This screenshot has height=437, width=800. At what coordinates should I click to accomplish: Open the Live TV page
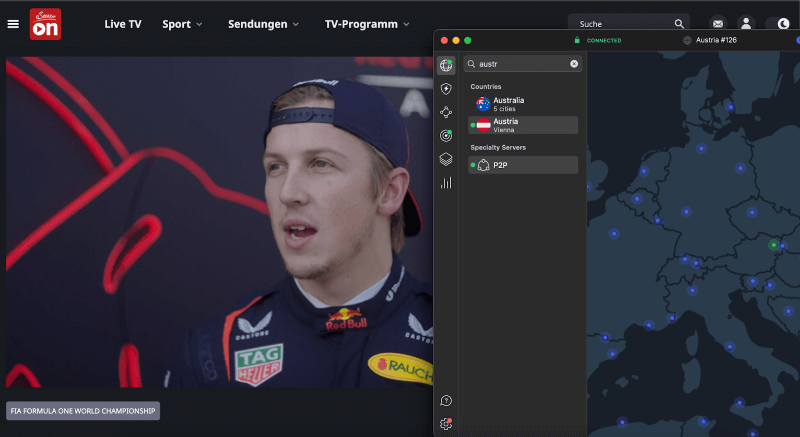tap(122, 24)
